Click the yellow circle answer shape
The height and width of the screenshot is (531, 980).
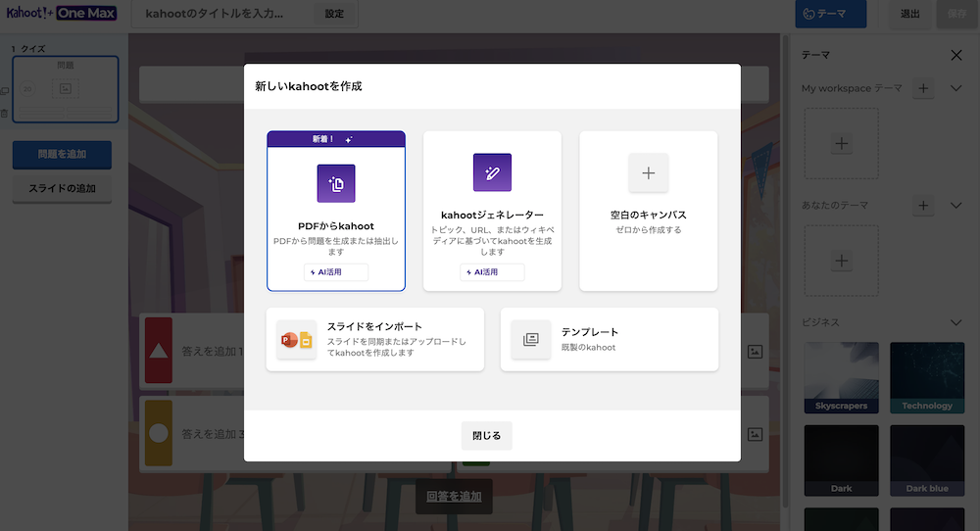pos(159,433)
